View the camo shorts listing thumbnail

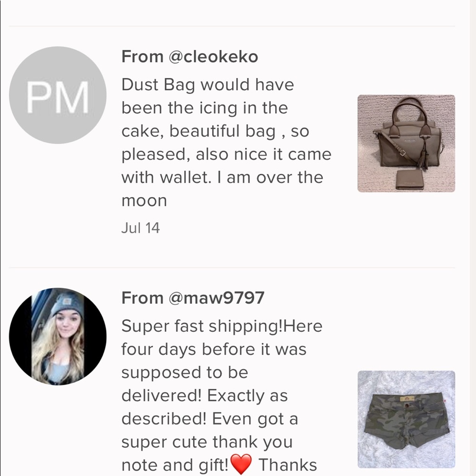[406, 419]
